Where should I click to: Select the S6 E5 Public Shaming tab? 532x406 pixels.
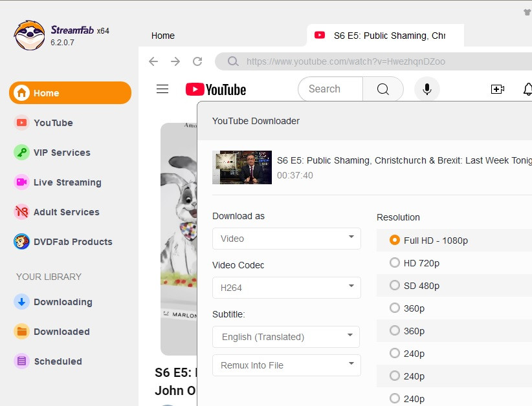tap(386, 36)
